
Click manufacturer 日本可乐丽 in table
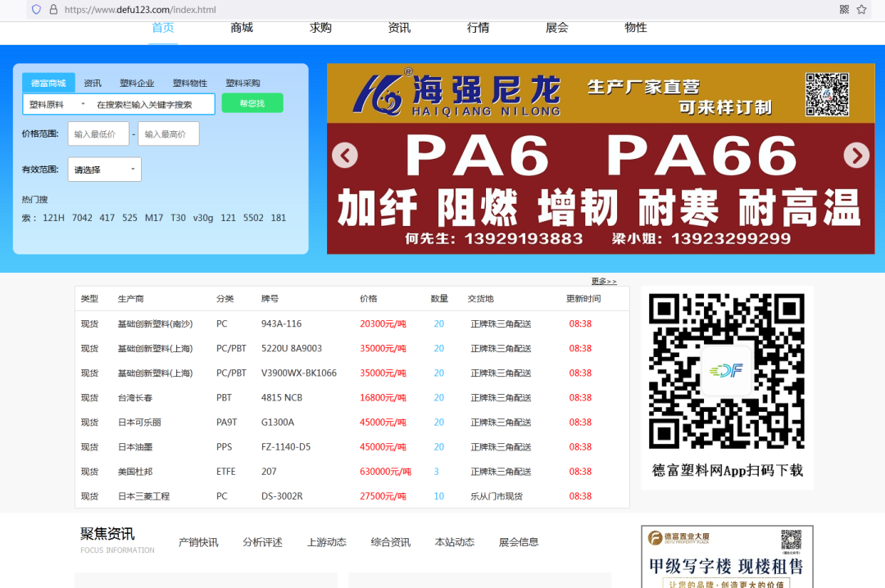[x=139, y=423]
